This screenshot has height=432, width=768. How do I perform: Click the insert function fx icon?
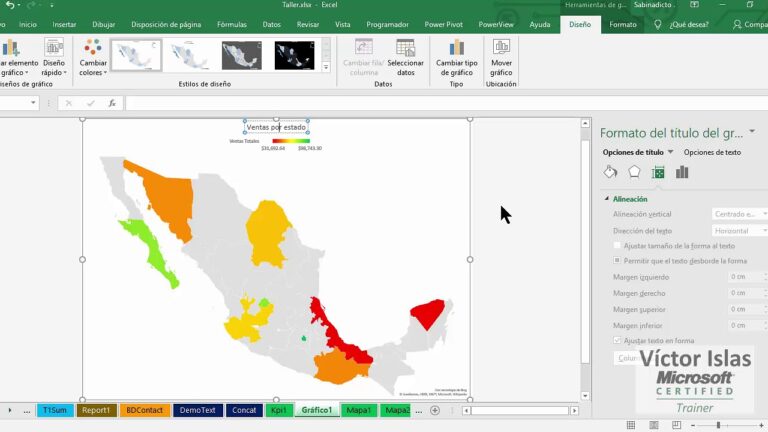[112, 103]
